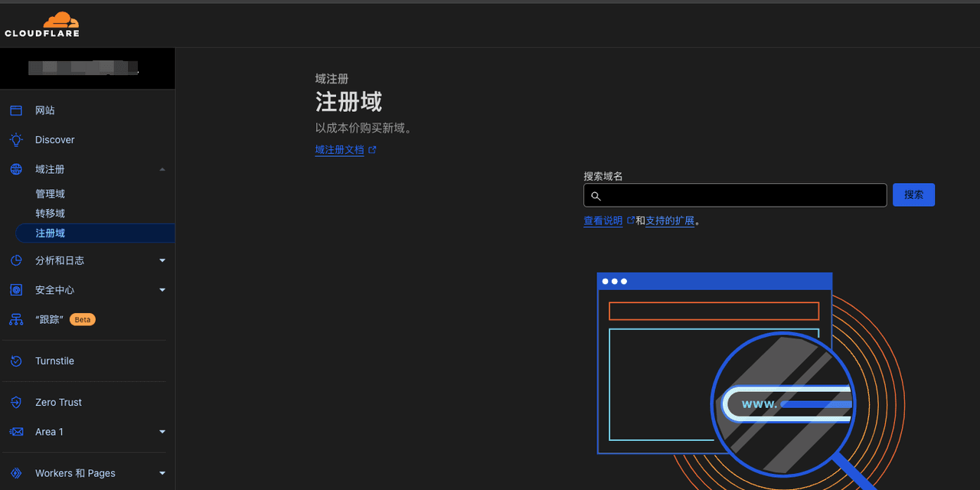Image resolution: width=980 pixels, height=490 pixels.
Task: Expand the 安全中心 dropdown arrow
Action: (x=162, y=290)
